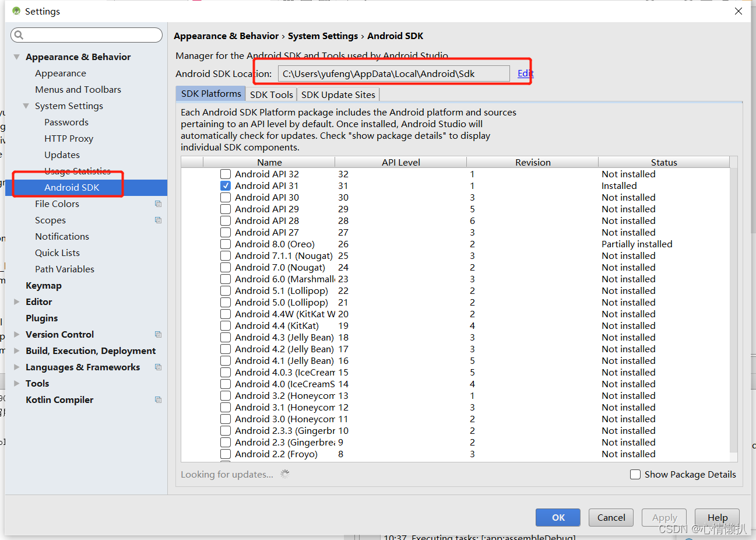Viewport: 756px width, 540px height.
Task: Check the Android 2.2 (Froyo) checkbox
Action: click(x=226, y=454)
